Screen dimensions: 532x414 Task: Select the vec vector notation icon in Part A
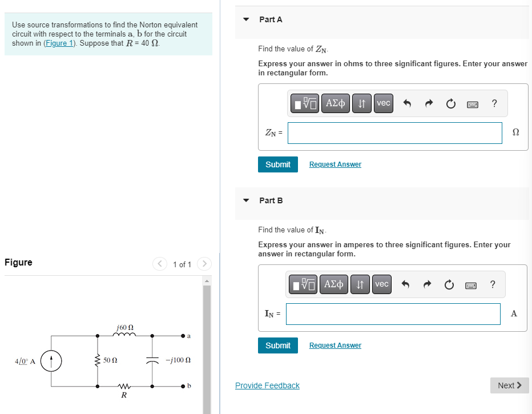pyautogui.click(x=383, y=103)
